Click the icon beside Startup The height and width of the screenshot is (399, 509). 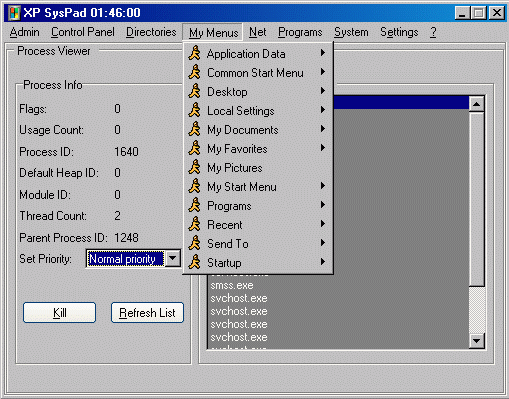(194, 263)
